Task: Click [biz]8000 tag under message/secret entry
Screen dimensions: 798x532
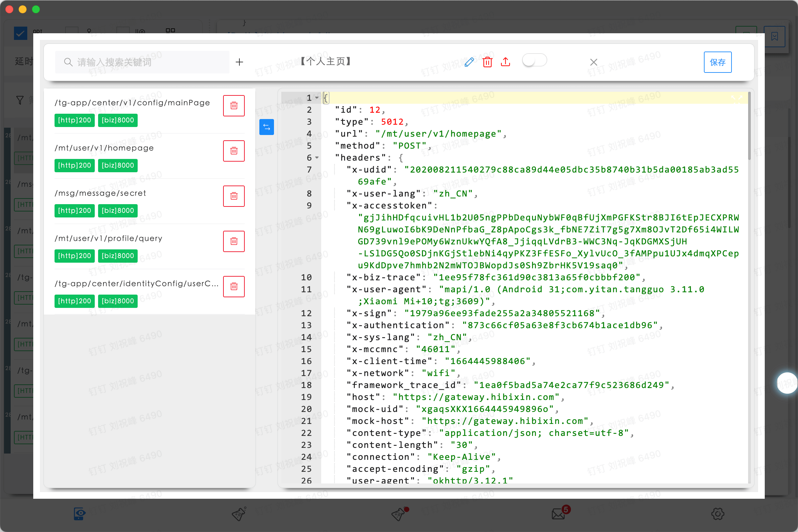Action: (118, 210)
